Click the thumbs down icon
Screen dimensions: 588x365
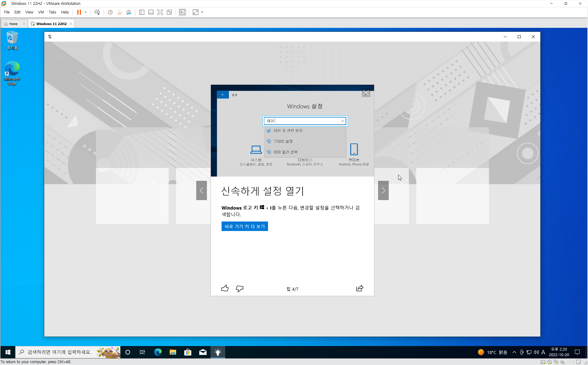[x=240, y=289]
